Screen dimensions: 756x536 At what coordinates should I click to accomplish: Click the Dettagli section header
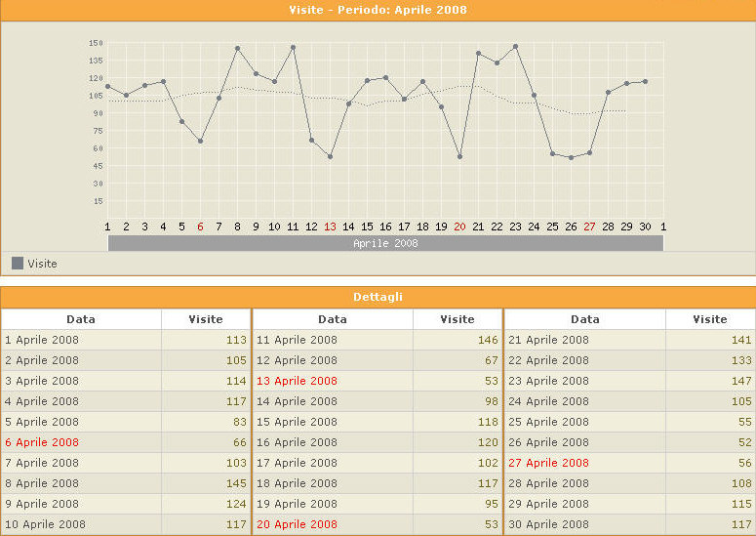(378, 297)
